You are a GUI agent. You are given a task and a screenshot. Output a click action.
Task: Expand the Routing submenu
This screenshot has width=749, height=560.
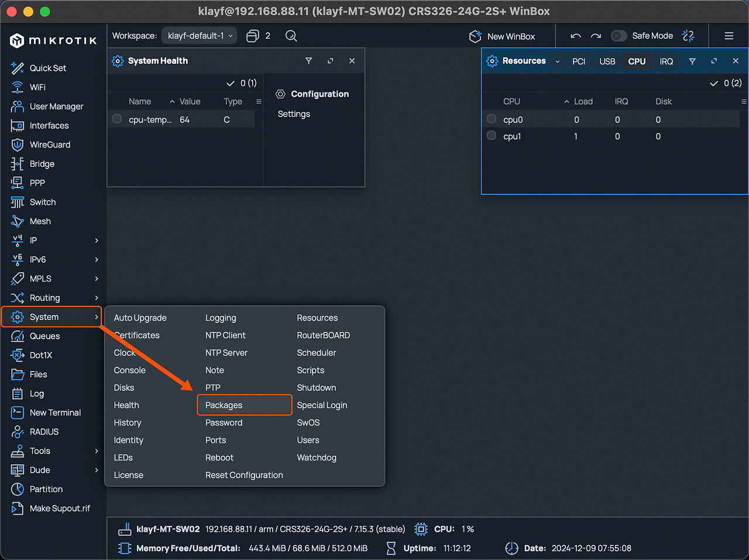97,298
